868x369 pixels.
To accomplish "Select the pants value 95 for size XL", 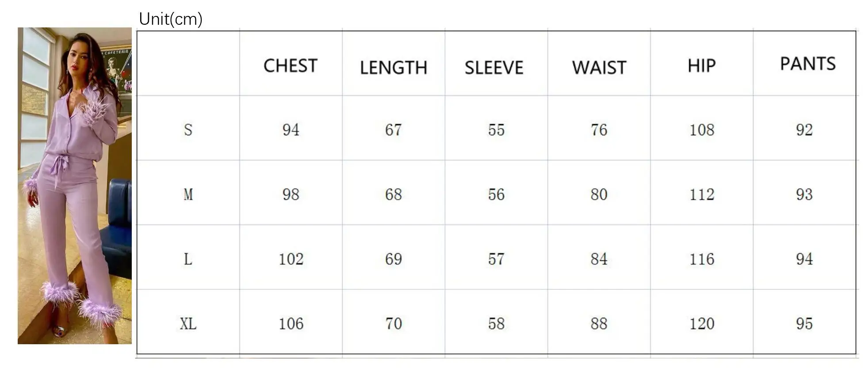I will tap(804, 324).
